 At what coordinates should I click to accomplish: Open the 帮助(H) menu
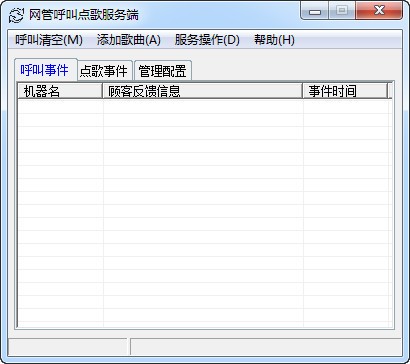[274, 40]
